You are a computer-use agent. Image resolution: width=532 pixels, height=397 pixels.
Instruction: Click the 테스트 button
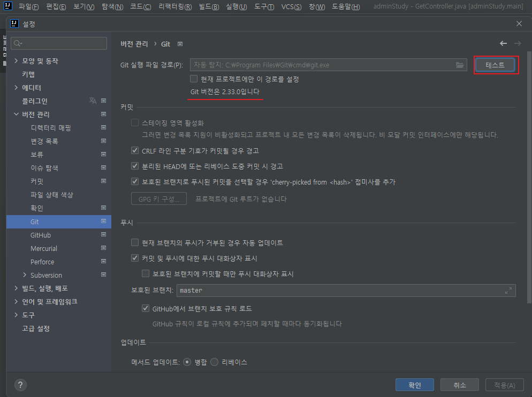[x=495, y=65]
